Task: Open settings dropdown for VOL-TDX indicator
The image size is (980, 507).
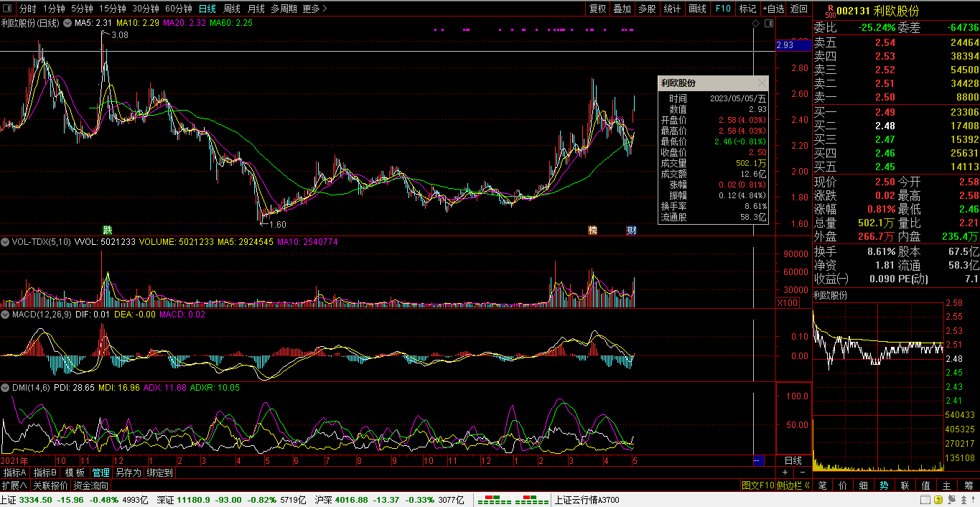Action: coord(6,242)
